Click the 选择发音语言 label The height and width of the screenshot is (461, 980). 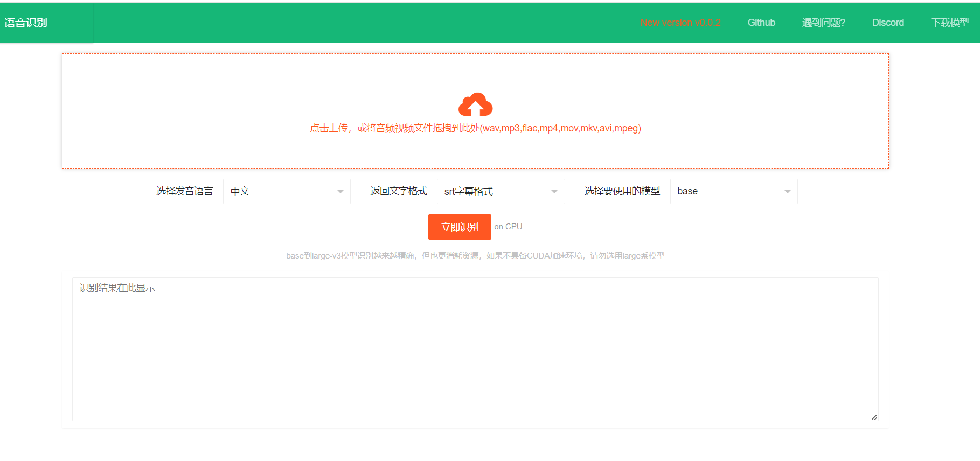[184, 191]
